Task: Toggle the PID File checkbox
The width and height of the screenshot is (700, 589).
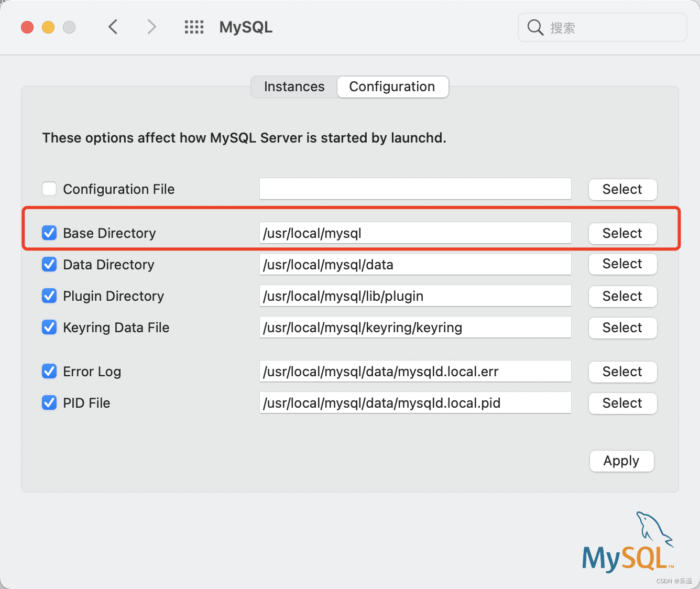Action: tap(49, 402)
